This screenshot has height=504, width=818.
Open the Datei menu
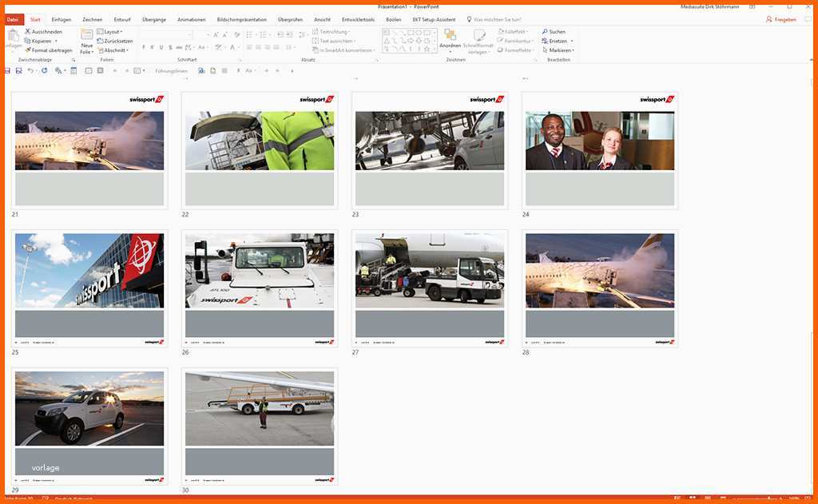click(x=12, y=19)
